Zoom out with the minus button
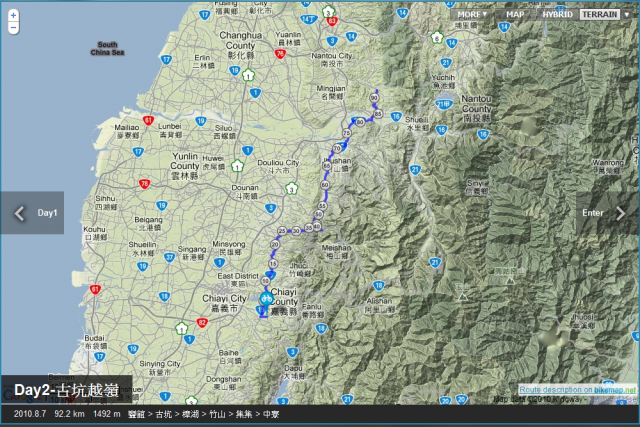 13,28
